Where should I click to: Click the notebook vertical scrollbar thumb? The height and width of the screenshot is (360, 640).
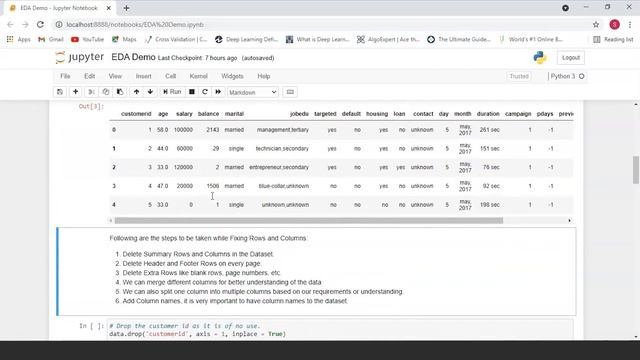[x=636, y=169]
